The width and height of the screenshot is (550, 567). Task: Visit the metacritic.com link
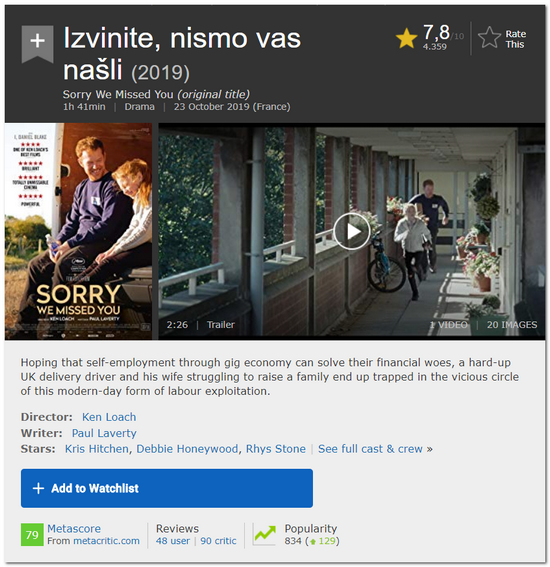106,541
